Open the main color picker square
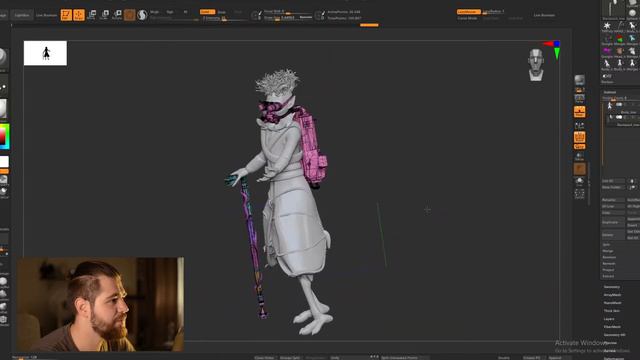The width and height of the screenshot is (640, 360). 4,137
